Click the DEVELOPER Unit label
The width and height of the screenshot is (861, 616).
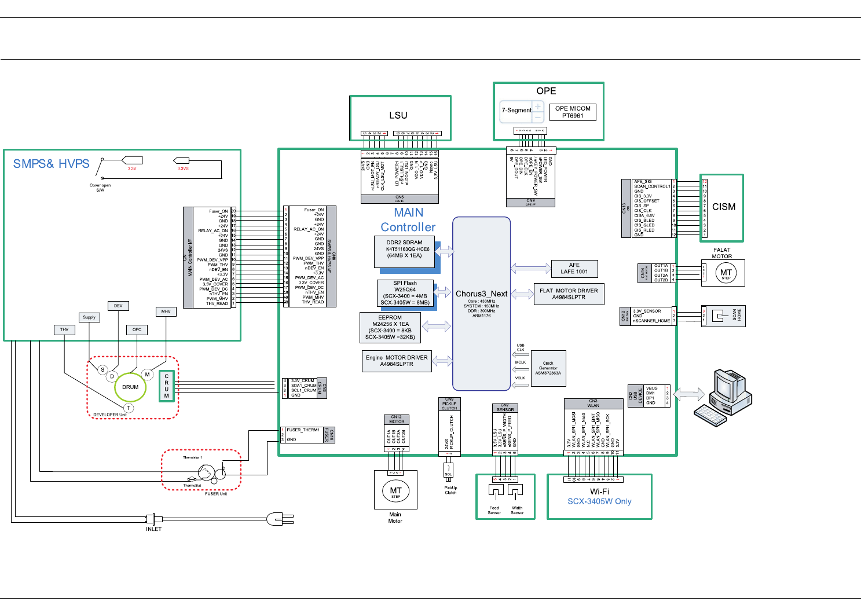coord(109,415)
